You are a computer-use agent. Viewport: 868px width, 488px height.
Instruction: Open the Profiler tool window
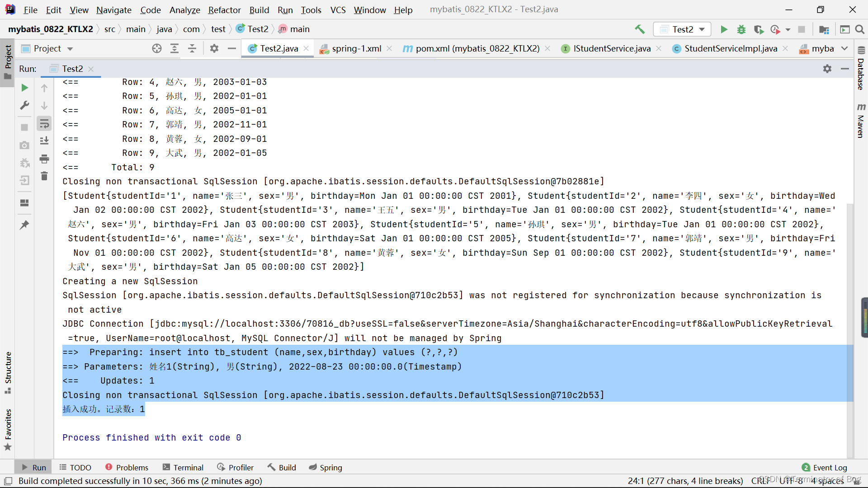tap(235, 468)
